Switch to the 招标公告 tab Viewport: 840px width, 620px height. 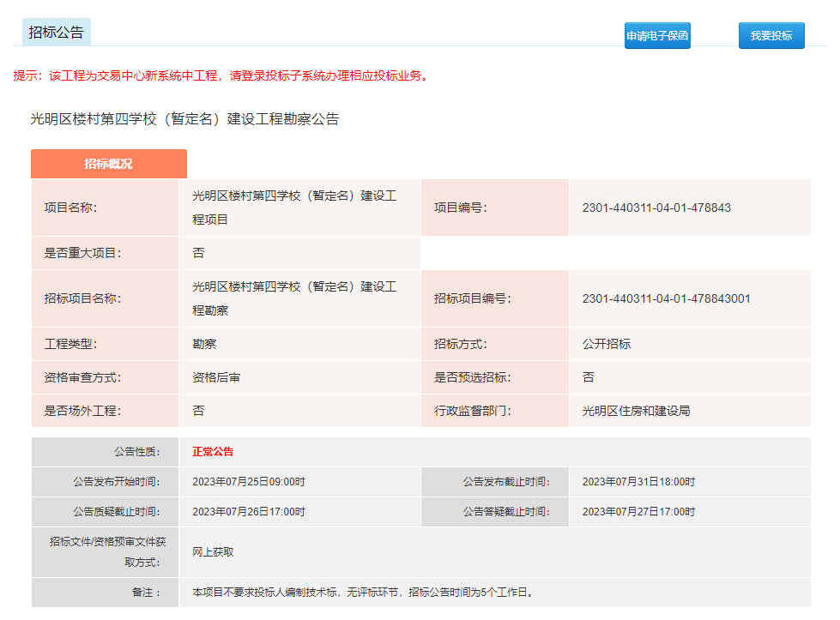(x=57, y=33)
